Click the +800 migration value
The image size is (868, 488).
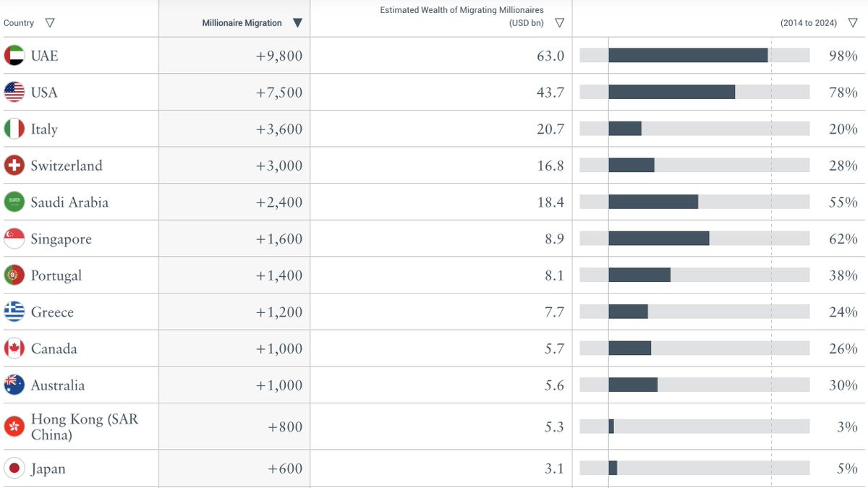coord(285,427)
